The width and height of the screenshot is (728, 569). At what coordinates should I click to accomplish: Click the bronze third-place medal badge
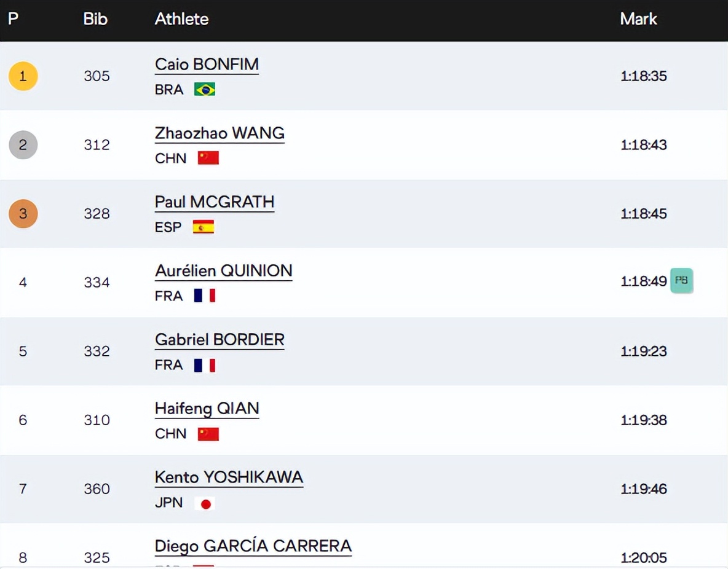23,214
